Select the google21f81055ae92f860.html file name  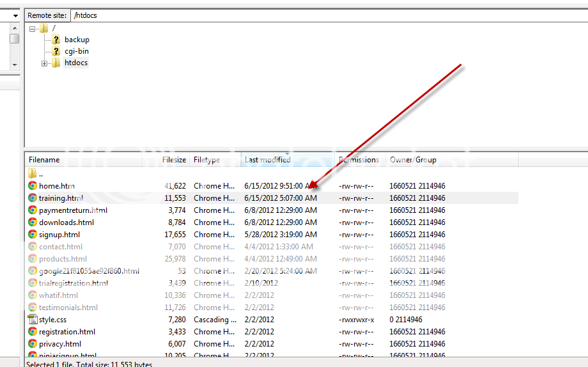tap(89, 271)
